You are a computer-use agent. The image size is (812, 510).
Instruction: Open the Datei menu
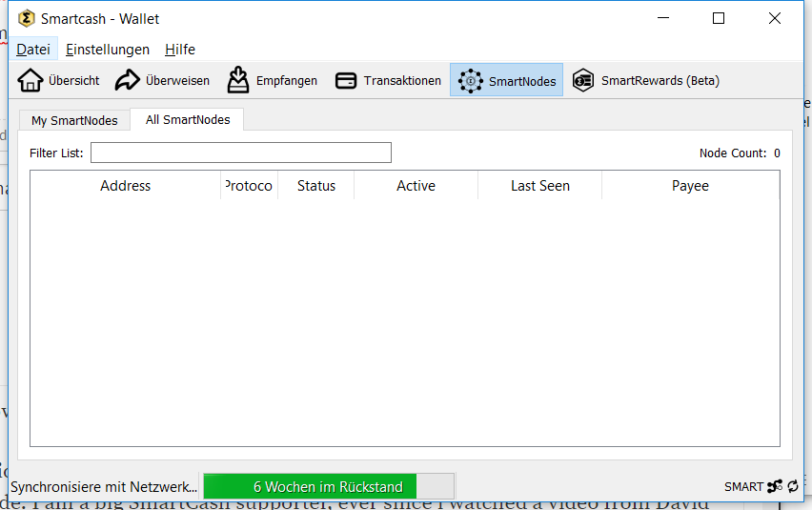coord(33,50)
